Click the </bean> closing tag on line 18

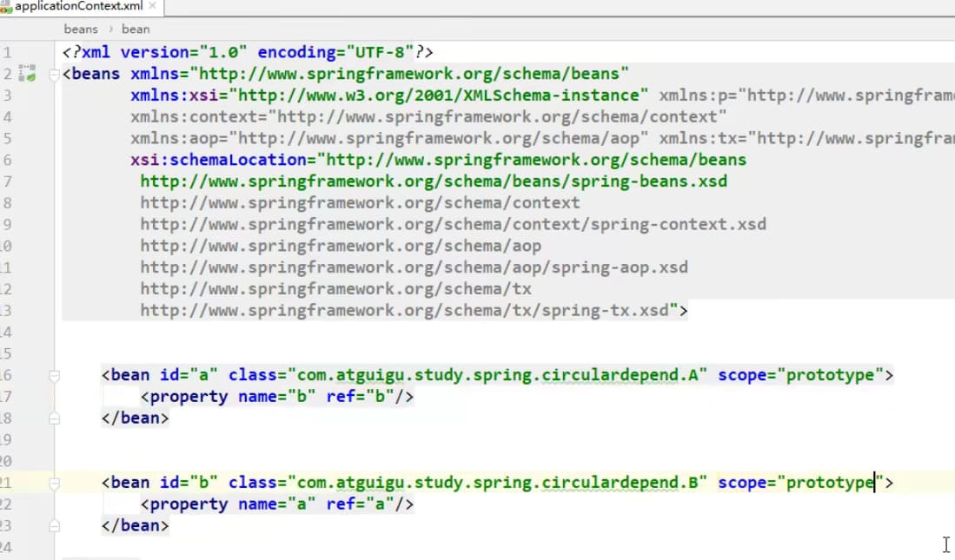(x=136, y=418)
